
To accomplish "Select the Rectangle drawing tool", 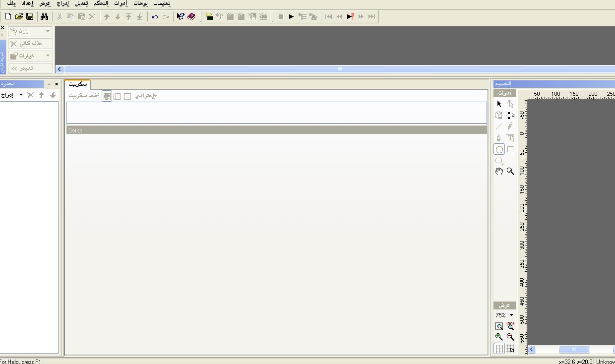I will pos(510,149).
